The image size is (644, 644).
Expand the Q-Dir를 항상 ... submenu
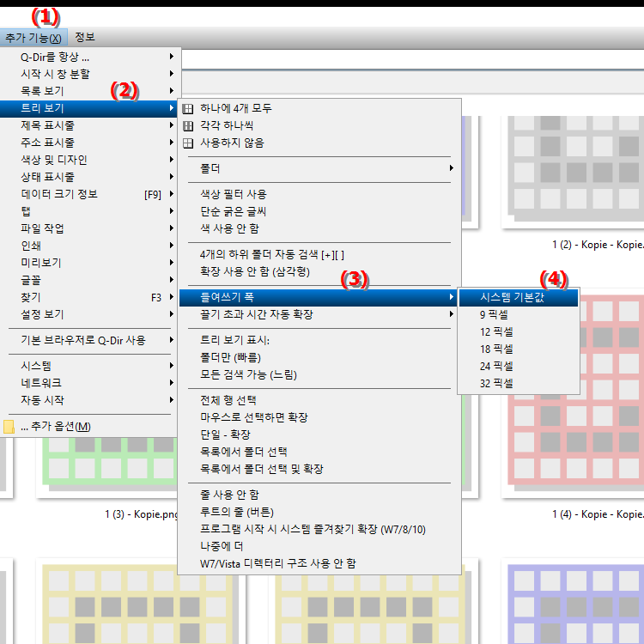click(88, 57)
